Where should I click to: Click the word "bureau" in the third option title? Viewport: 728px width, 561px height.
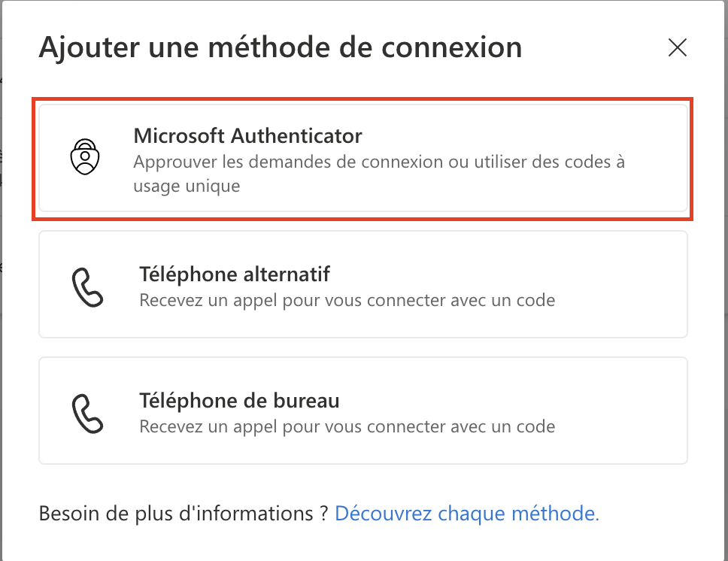(308, 400)
